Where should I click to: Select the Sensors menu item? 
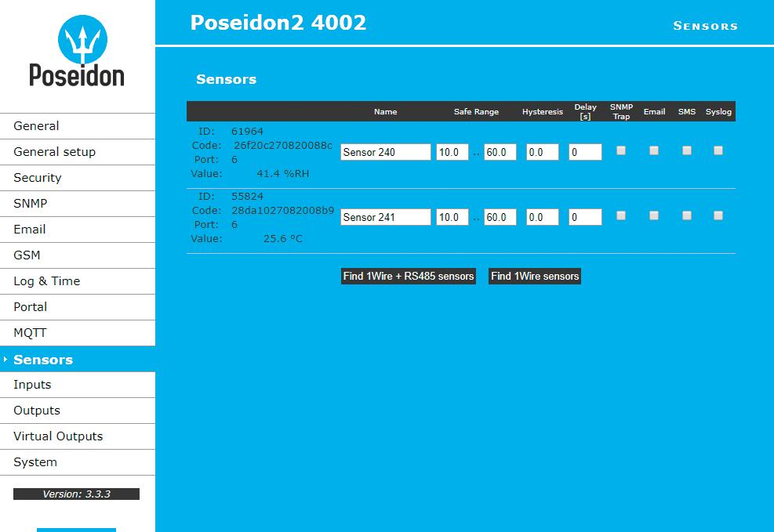78,360
